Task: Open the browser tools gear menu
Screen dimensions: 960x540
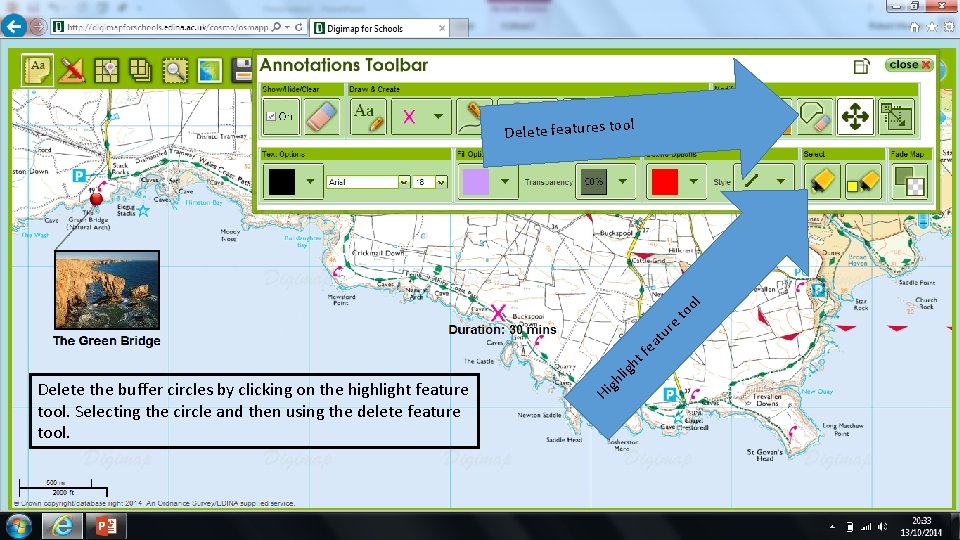Action: click(x=948, y=27)
